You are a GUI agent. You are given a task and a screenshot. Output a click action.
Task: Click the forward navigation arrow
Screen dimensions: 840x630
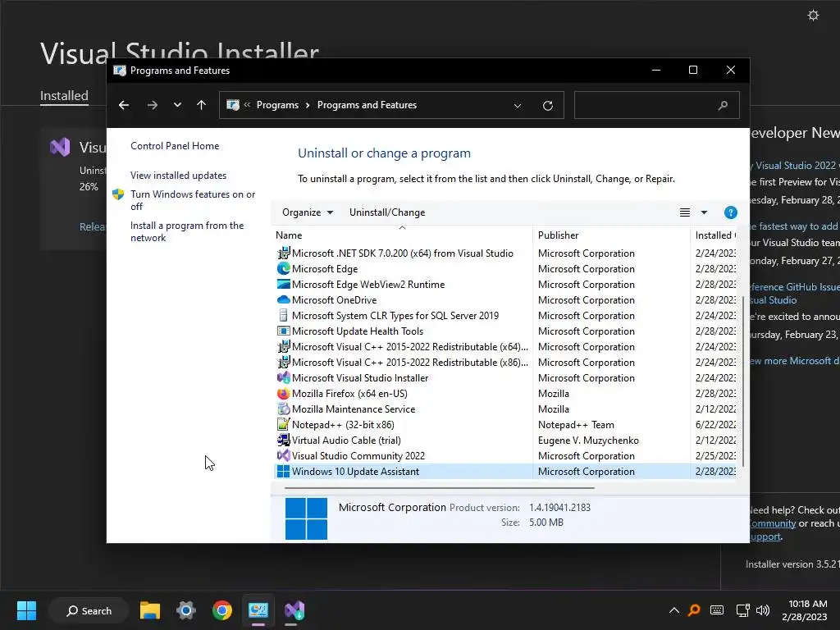152,105
